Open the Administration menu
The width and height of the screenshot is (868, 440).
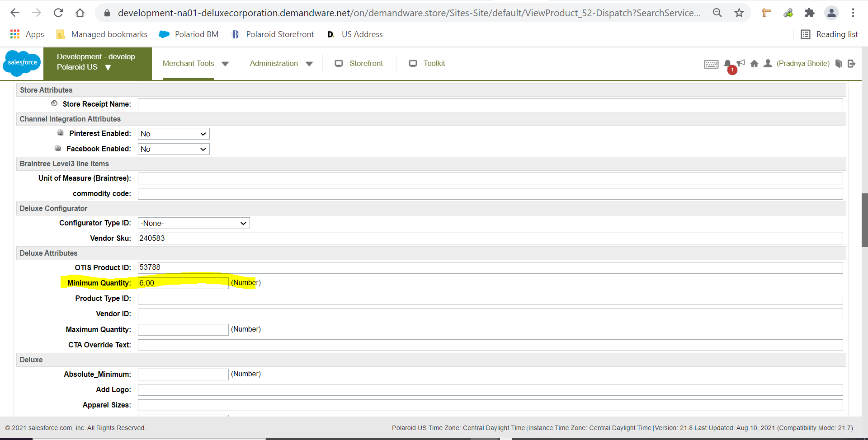tap(281, 64)
